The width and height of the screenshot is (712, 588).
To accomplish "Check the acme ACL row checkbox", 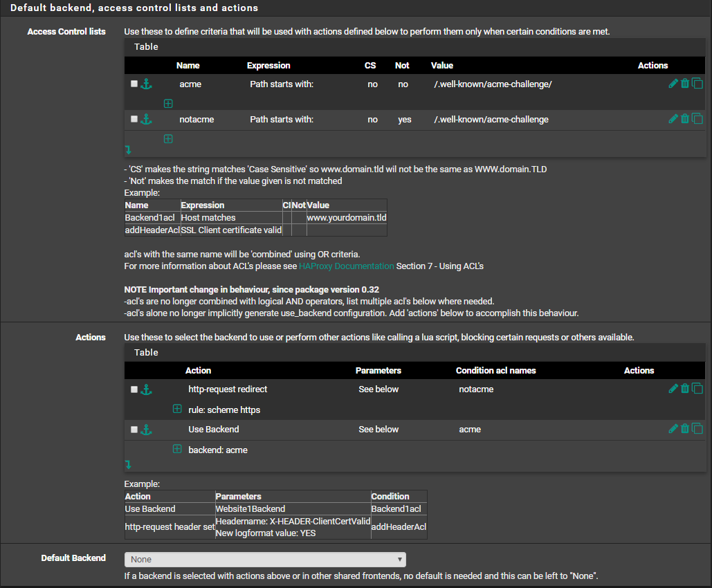I will point(134,84).
